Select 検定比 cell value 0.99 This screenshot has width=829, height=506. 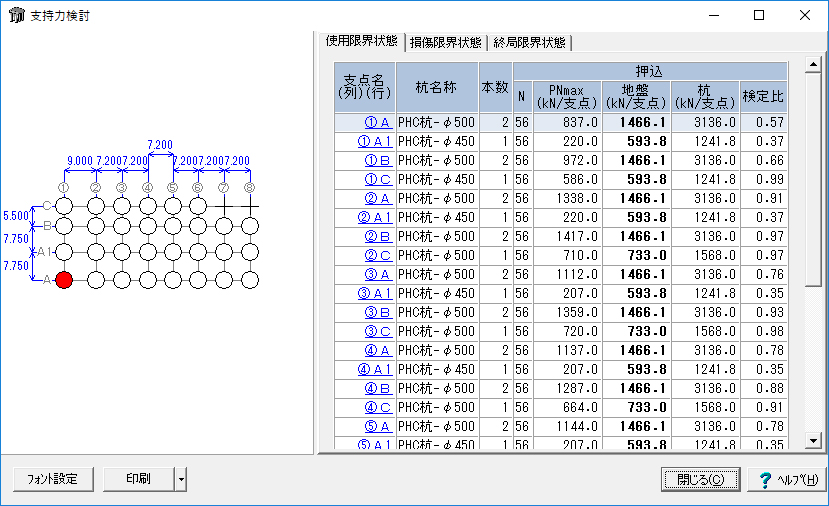click(x=763, y=180)
